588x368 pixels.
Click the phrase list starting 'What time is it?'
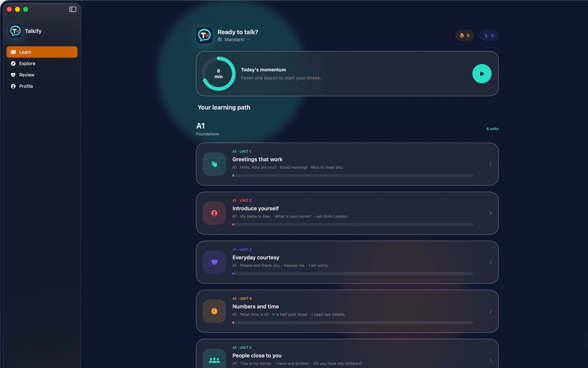pyautogui.click(x=289, y=315)
